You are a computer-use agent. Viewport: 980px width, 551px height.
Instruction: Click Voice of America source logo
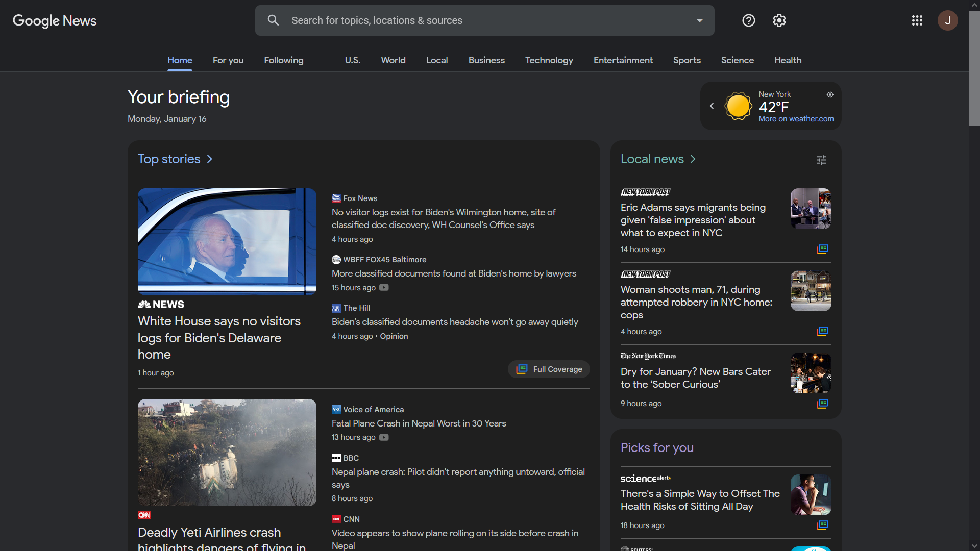[x=336, y=409]
